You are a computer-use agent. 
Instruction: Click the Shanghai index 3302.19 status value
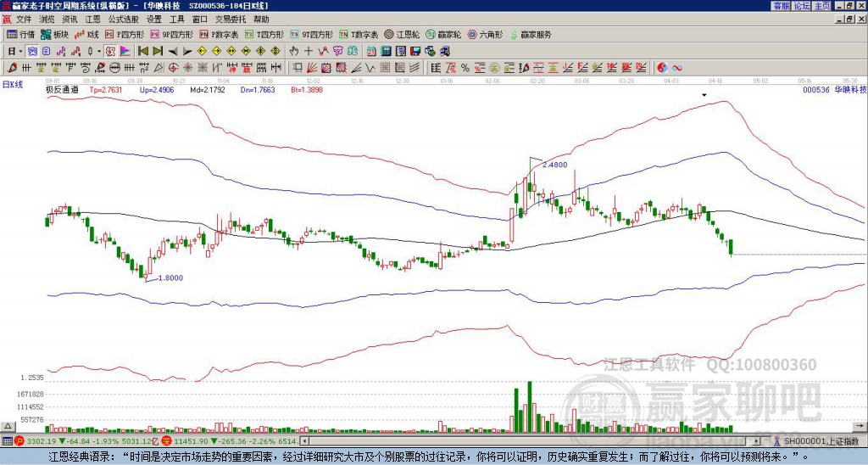[41, 441]
